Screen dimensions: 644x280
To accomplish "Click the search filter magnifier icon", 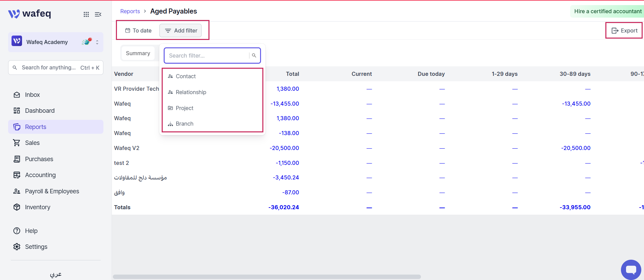I will tap(254, 56).
